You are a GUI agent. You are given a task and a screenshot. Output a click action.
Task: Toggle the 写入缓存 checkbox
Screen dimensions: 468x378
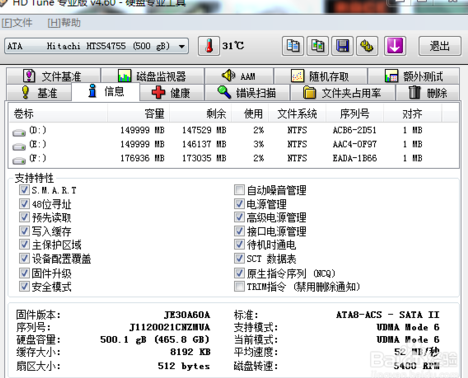[x=24, y=231]
